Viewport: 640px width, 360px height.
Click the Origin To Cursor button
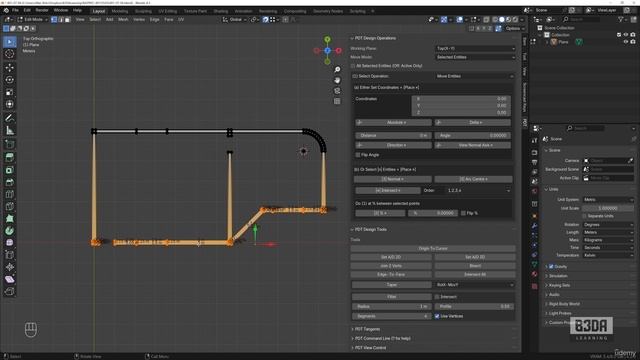(433, 249)
